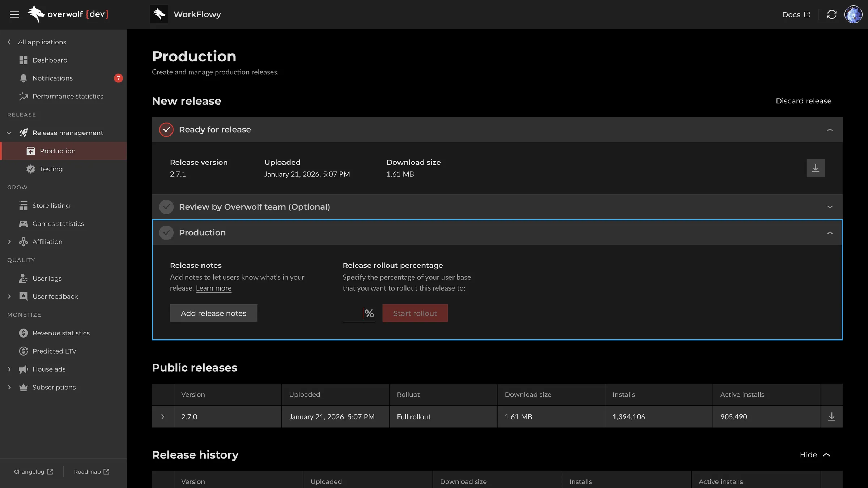The height and width of the screenshot is (488, 868).
Task: Click the WorkFlowy app icon
Action: pyautogui.click(x=159, y=14)
